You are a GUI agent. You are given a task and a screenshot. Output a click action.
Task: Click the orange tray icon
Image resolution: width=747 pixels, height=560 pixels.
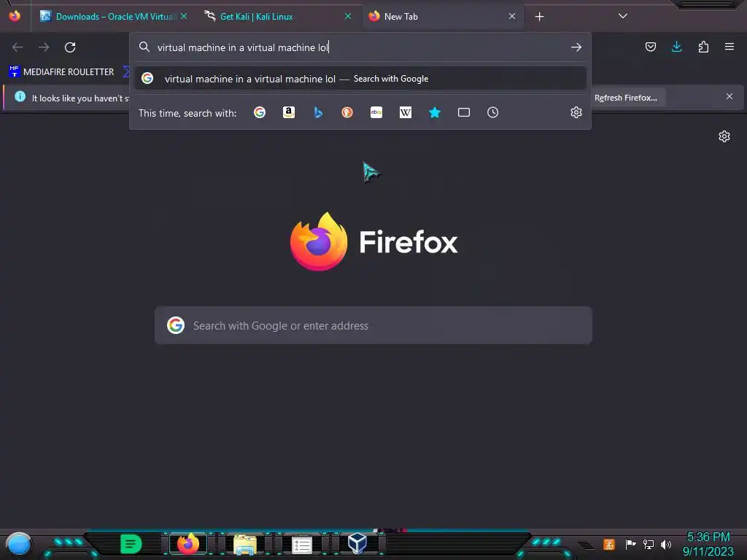point(609,544)
